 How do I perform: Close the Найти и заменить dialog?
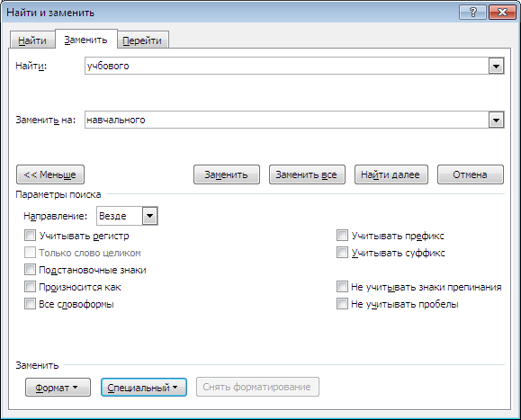point(502,13)
